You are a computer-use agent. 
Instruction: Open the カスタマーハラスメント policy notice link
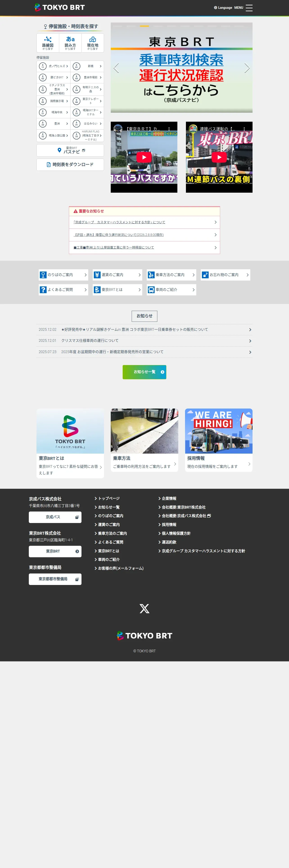coord(120,222)
